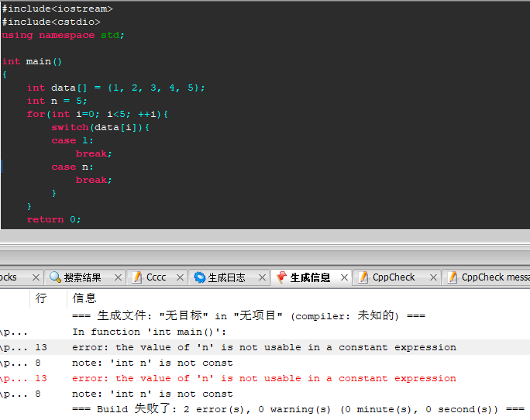Image resolution: width=530 pixels, height=420 pixels.
Task: Select the red line 13 error message
Action: tap(264, 378)
